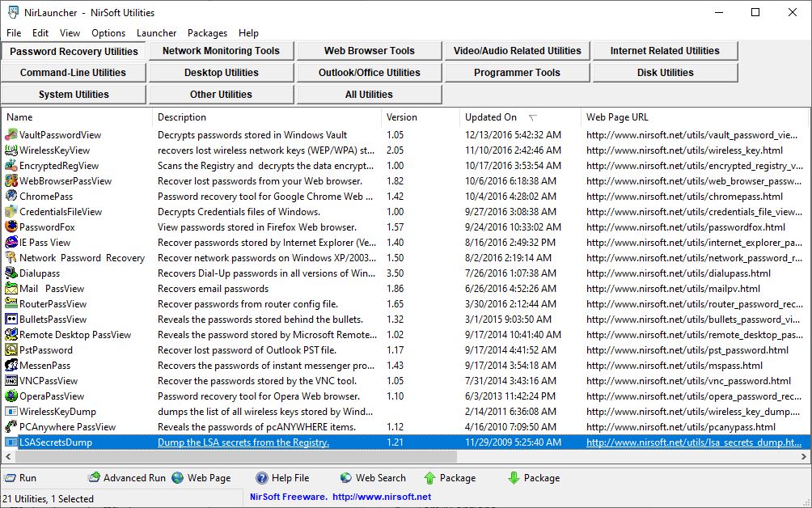Screen dimensions: 812x508
Task: Click Remote Desktop PassView icon
Action: coord(11,335)
